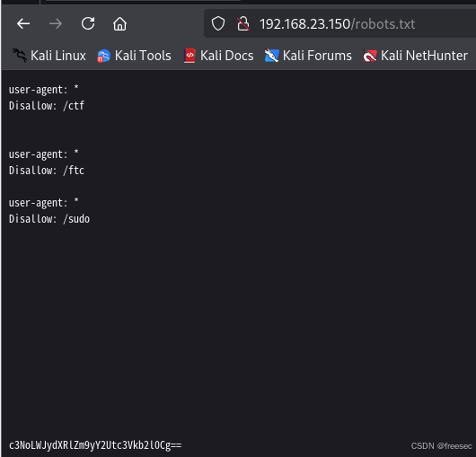Viewport: 476px width, 457px height.
Task: Click the text "Disallow: /ctf"
Action: point(47,106)
